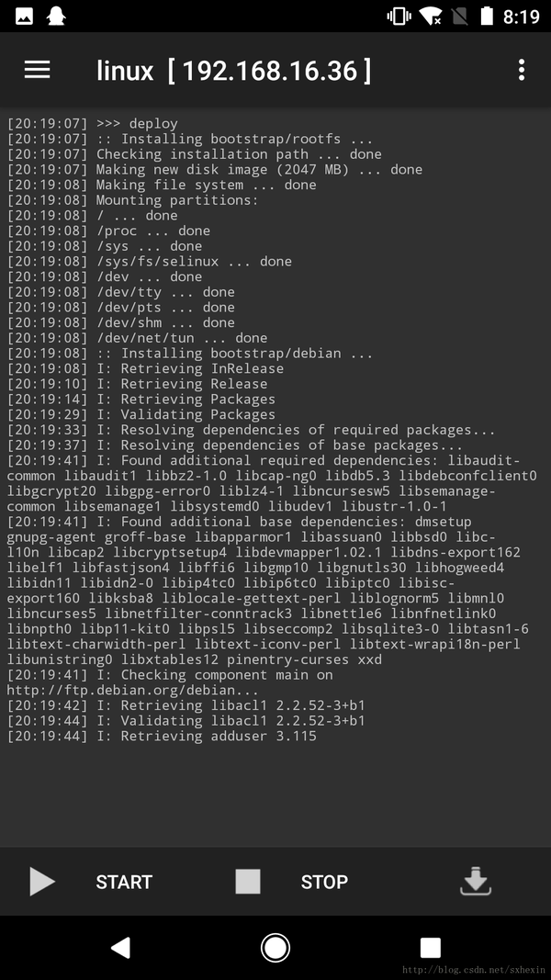Open the three-dot overflow menu

521,70
